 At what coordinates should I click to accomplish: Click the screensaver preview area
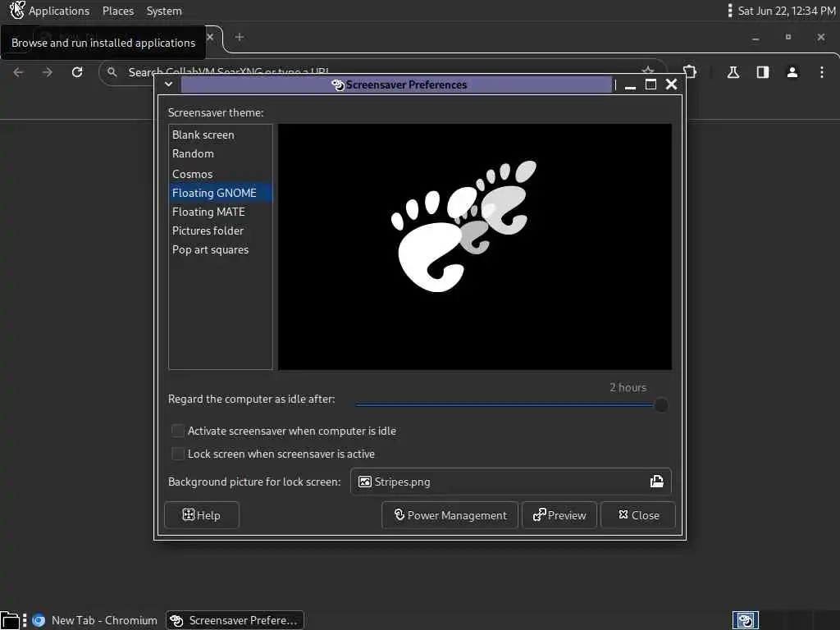click(x=475, y=247)
